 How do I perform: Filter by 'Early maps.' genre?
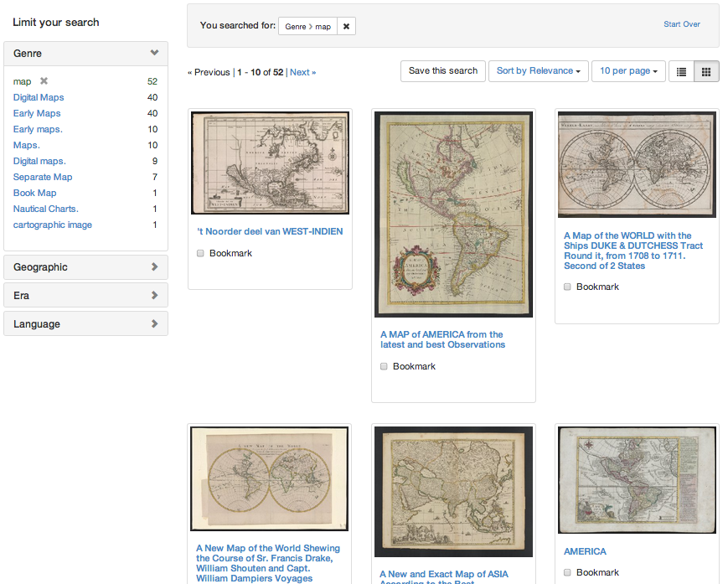click(x=38, y=129)
